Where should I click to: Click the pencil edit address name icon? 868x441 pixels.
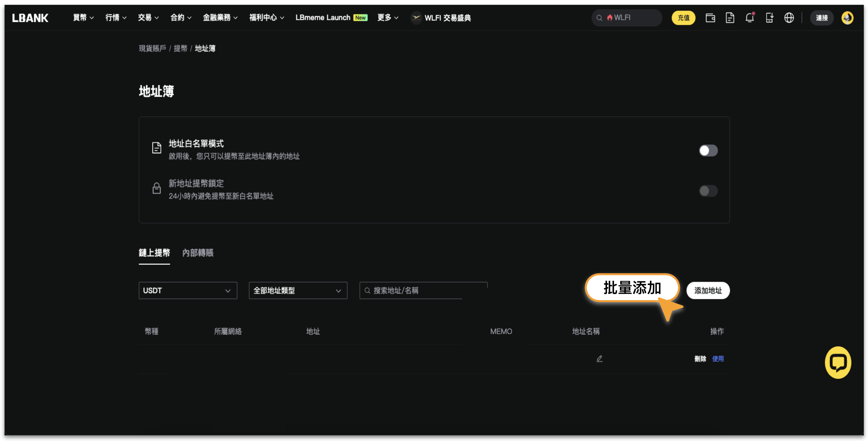pyautogui.click(x=599, y=359)
